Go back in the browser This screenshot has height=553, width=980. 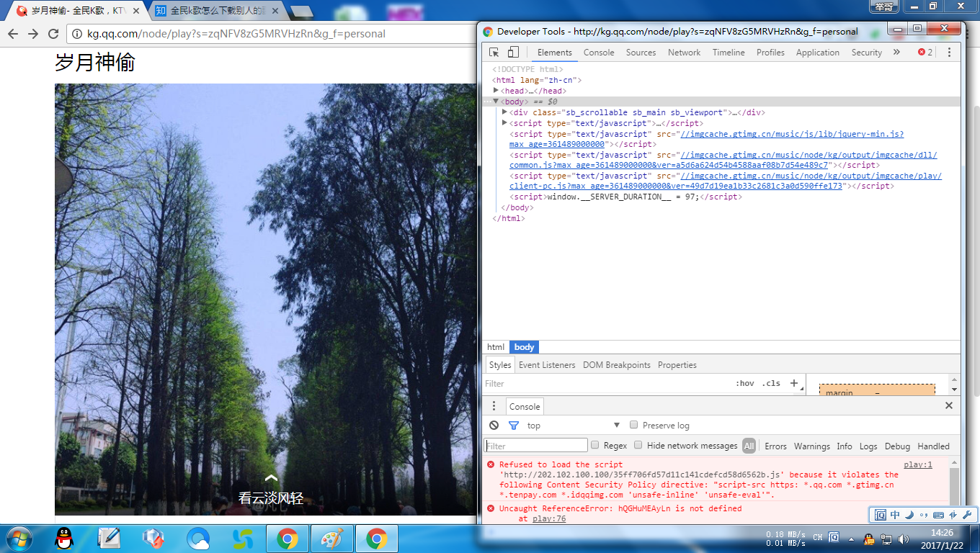click(x=13, y=34)
